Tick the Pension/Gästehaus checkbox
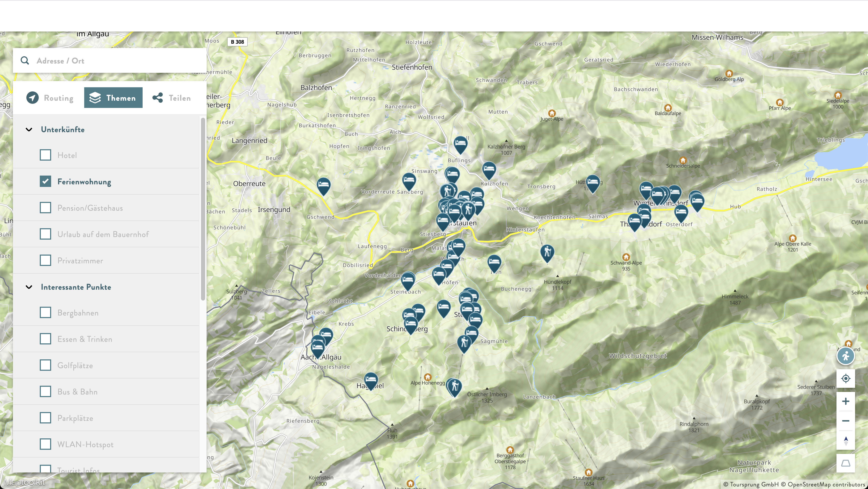Screen dimensions: 868x489 pos(45,208)
